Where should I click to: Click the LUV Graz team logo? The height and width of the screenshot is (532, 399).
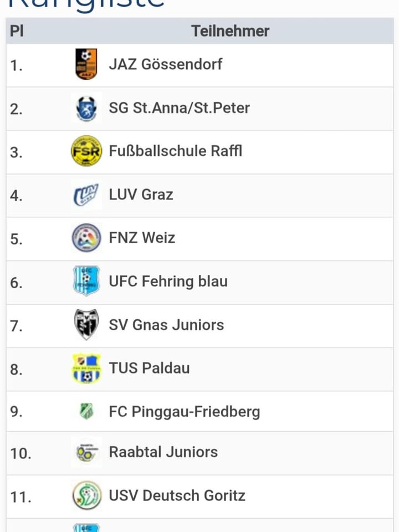click(x=86, y=195)
